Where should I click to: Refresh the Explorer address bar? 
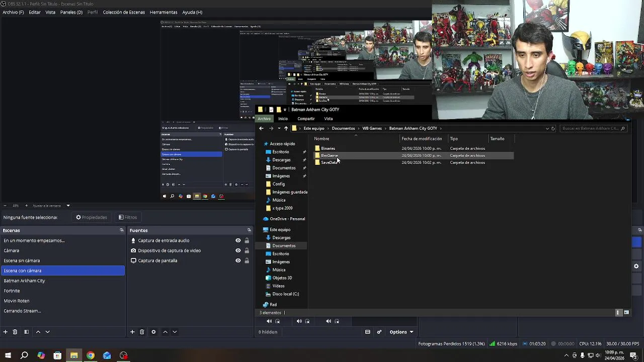coord(553,128)
